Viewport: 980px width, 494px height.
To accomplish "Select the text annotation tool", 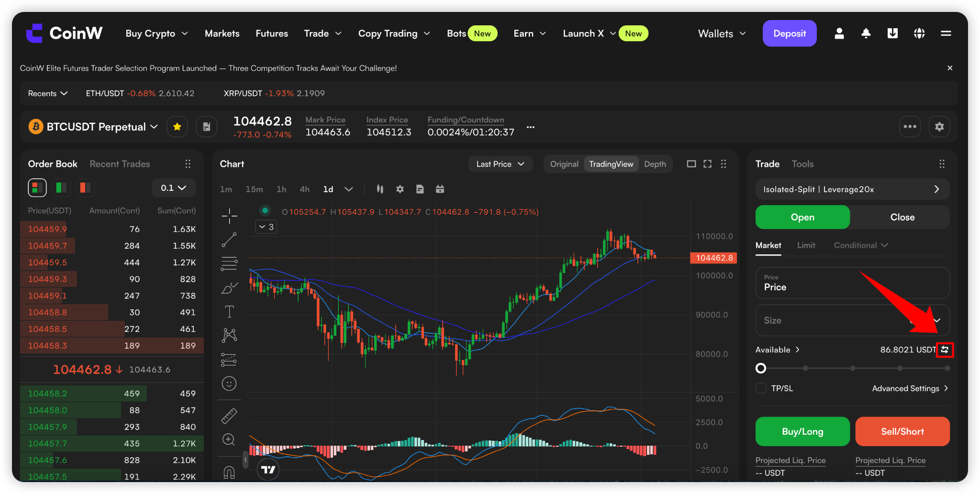I will point(229,311).
